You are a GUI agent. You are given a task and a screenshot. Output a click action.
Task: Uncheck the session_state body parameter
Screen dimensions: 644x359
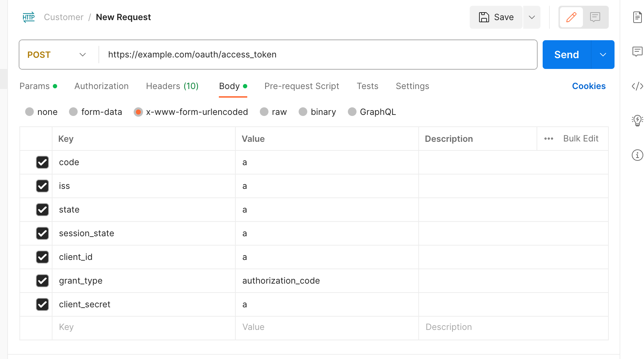(x=42, y=233)
